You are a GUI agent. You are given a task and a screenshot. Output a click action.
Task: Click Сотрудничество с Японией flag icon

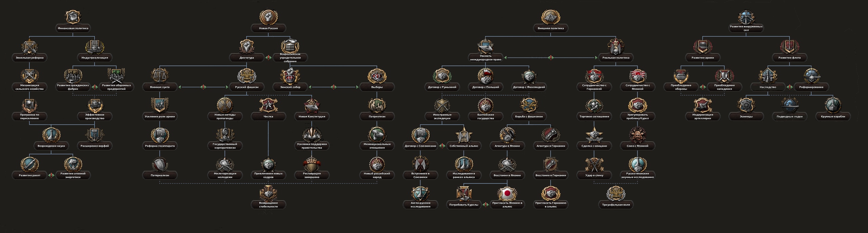(x=637, y=76)
